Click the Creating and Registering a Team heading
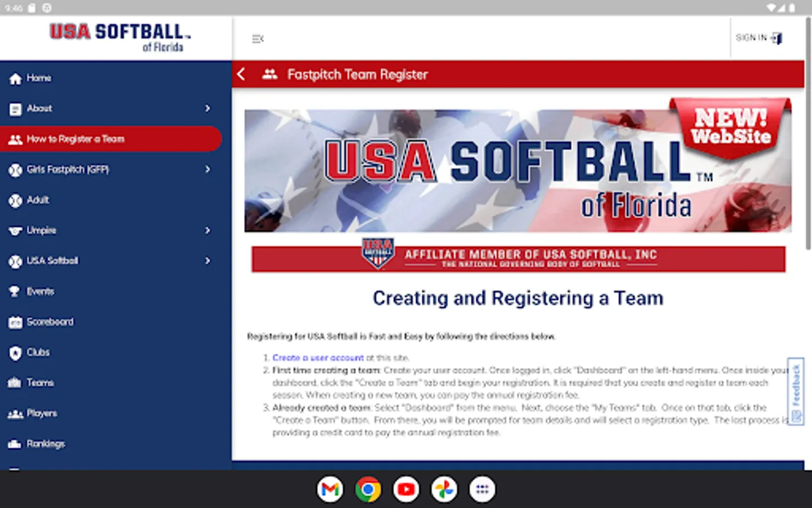Image resolution: width=812 pixels, height=508 pixels. tap(518, 298)
